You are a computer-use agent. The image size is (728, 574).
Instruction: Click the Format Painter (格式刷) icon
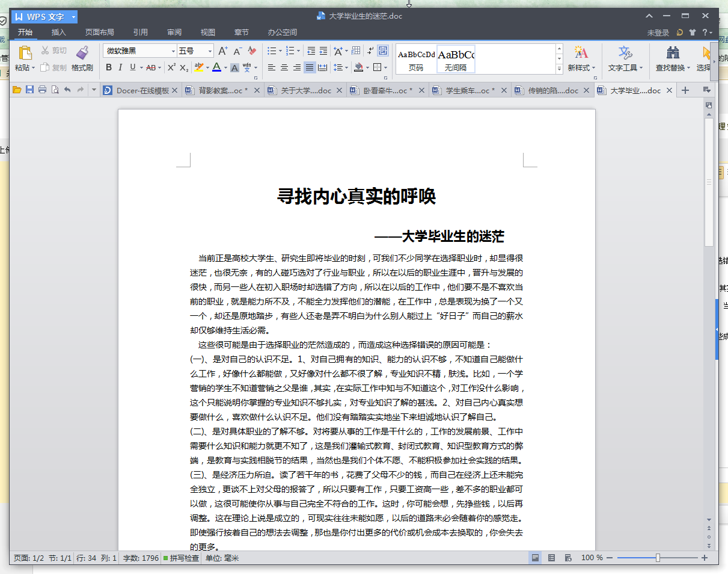(82, 53)
